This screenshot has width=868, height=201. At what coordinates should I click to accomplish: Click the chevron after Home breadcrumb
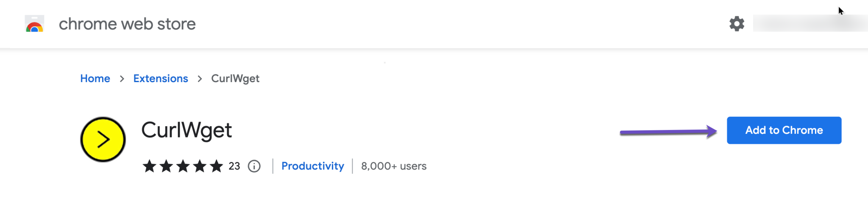pos(122,79)
